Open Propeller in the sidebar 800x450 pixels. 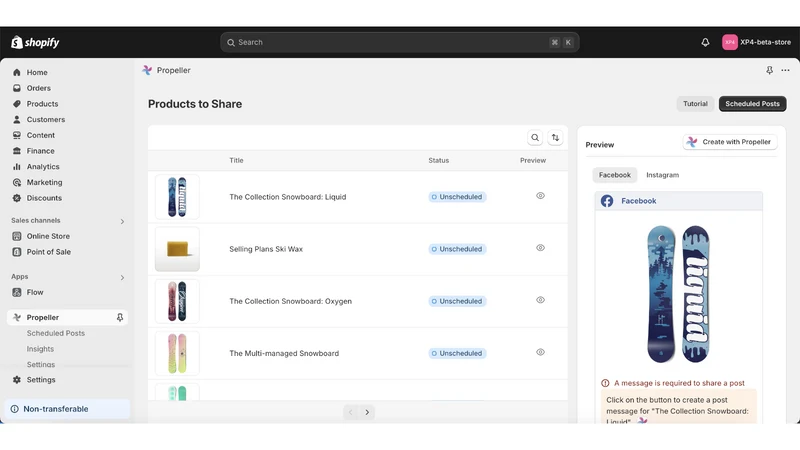tap(67, 317)
